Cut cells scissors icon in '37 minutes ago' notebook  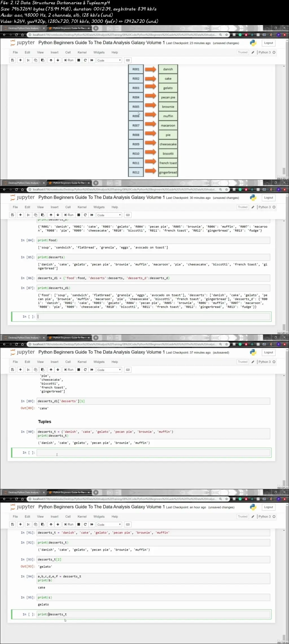pyautogui.click(x=29, y=369)
